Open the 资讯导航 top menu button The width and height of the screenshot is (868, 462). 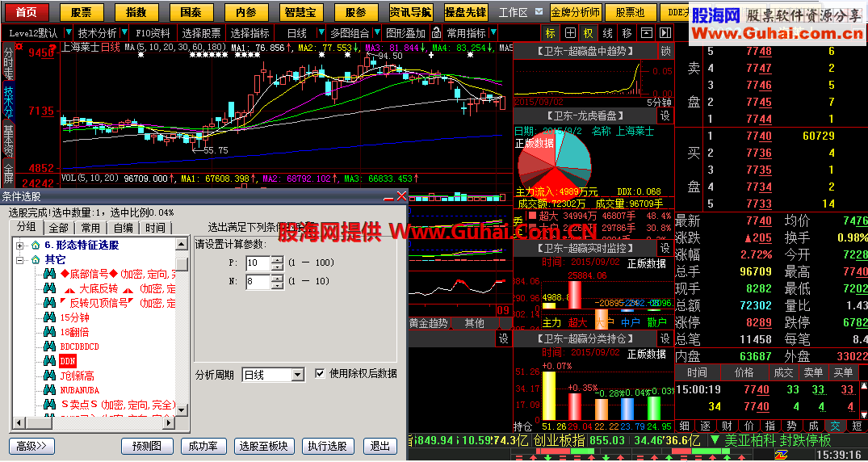pos(411,11)
